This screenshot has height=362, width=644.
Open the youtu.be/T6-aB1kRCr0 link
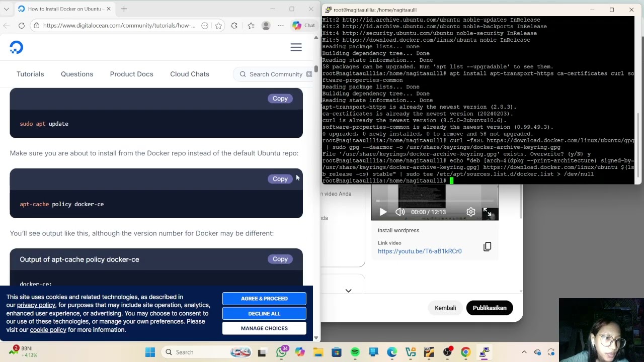click(420, 251)
